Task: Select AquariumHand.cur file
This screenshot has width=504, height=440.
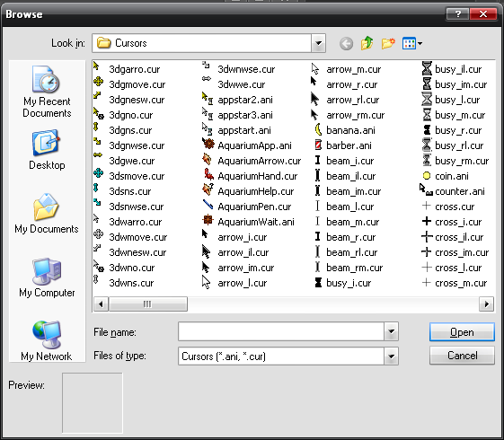Action: click(x=251, y=176)
